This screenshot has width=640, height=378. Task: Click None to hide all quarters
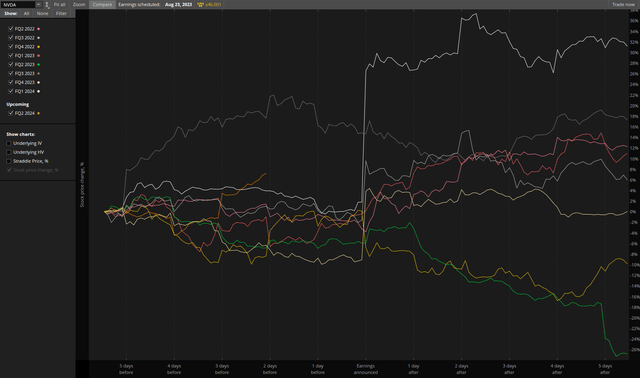42,13
